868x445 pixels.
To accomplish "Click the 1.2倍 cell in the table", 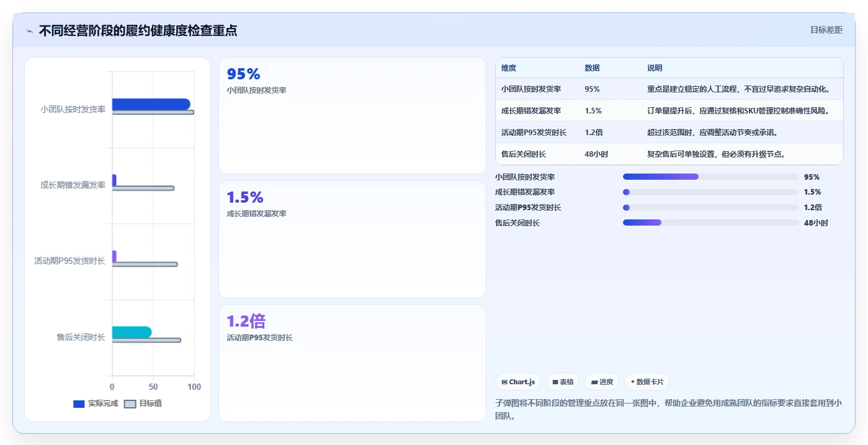I will (594, 132).
